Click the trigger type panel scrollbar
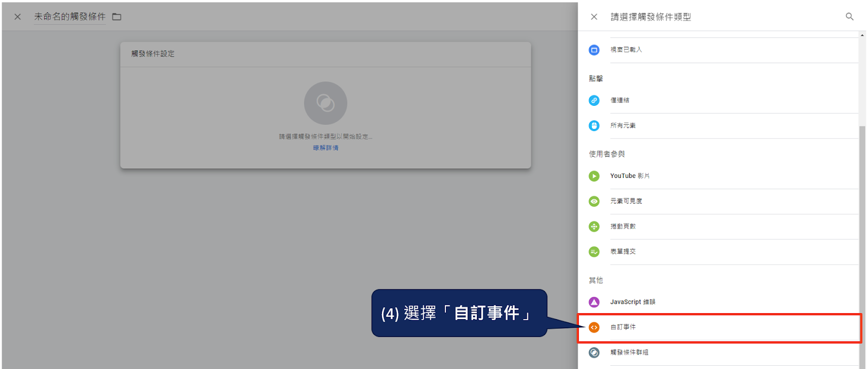Screen dimensions: 868x369 pyautogui.click(x=862, y=247)
